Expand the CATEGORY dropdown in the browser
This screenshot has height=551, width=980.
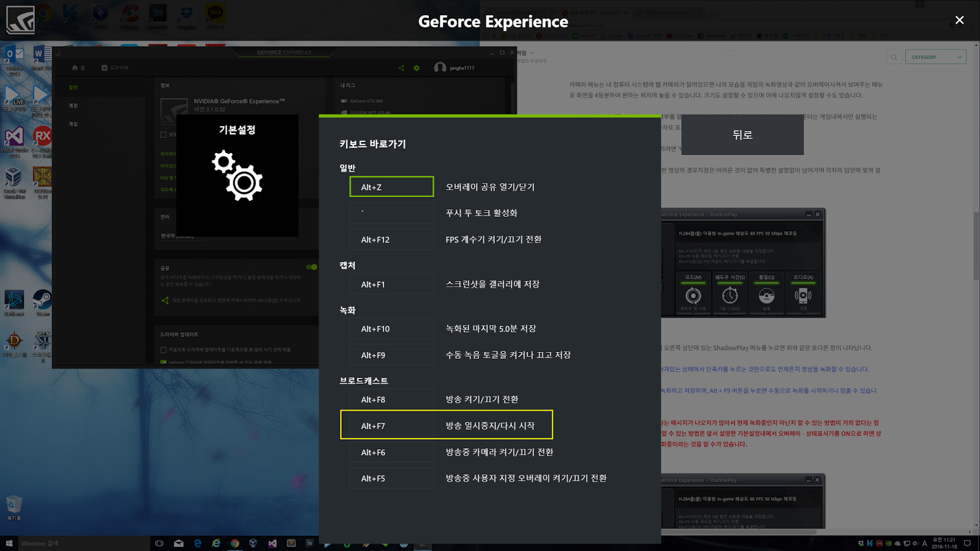(x=935, y=57)
